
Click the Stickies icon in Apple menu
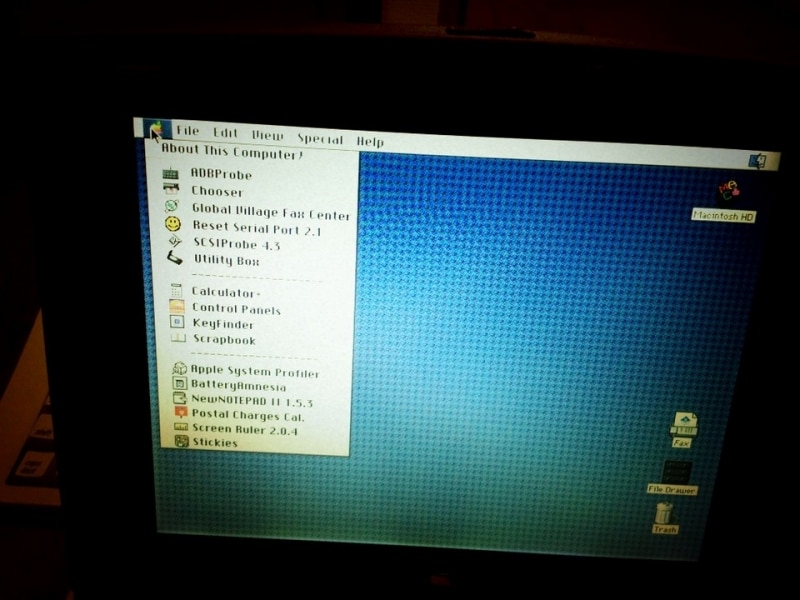point(181,441)
